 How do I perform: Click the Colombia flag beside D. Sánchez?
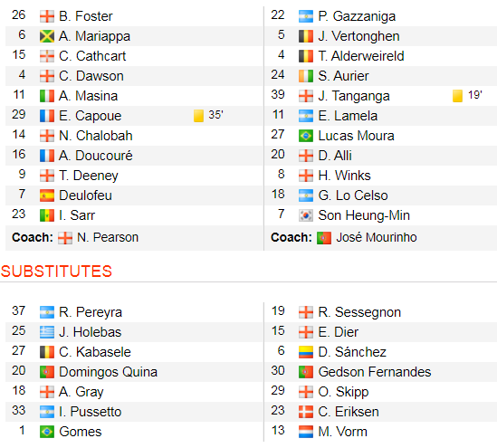[306, 352]
